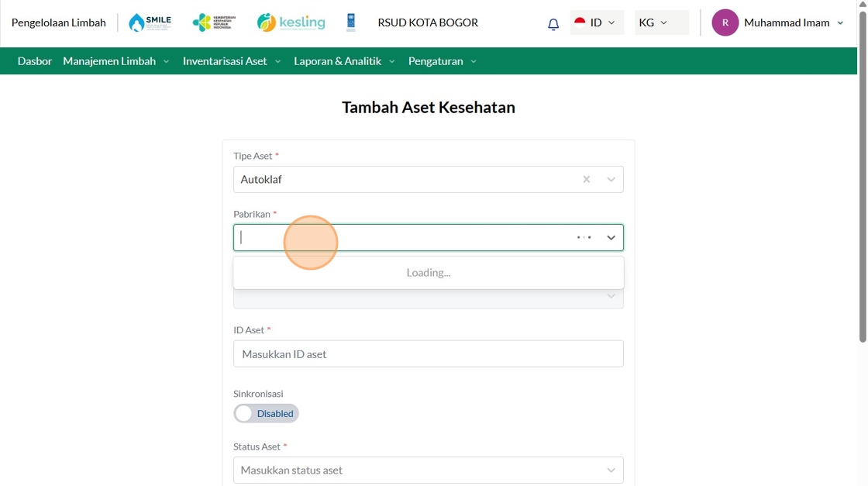
Task: Open the Laporan & Analitik menu
Action: click(x=343, y=60)
